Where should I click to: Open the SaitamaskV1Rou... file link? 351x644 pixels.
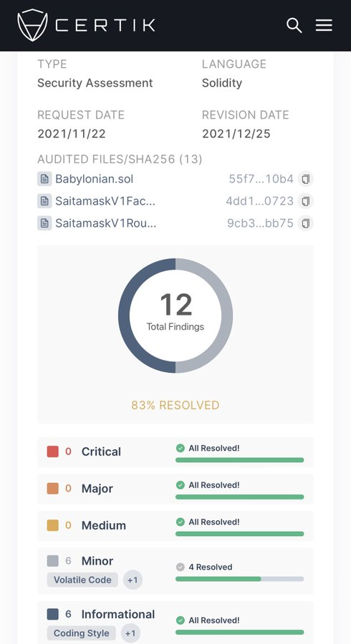(105, 223)
